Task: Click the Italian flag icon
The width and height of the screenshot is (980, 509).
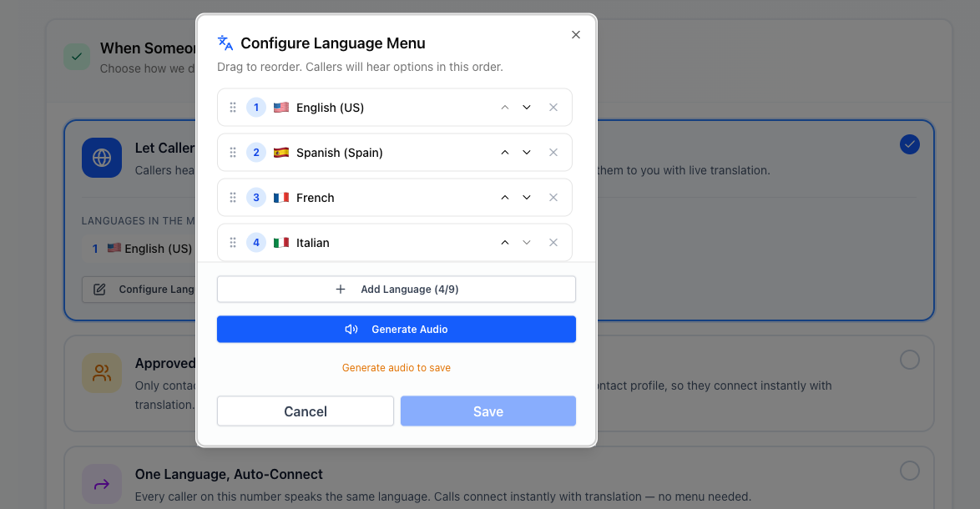Action: click(280, 242)
